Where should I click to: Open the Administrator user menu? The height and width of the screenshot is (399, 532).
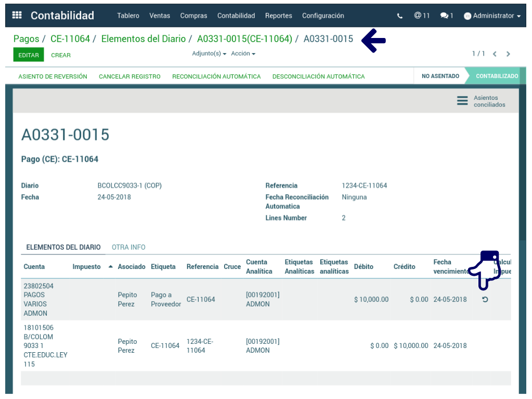coord(492,16)
